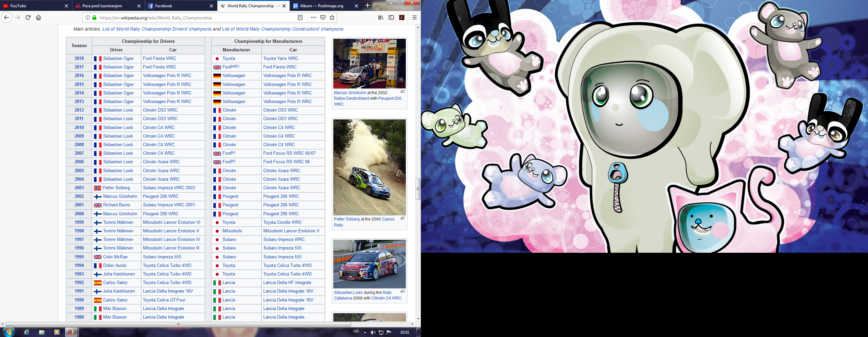Image resolution: width=868 pixels, height=337 pixels.
Task: Open page actions three-dot menu
Action: point(313,17)
